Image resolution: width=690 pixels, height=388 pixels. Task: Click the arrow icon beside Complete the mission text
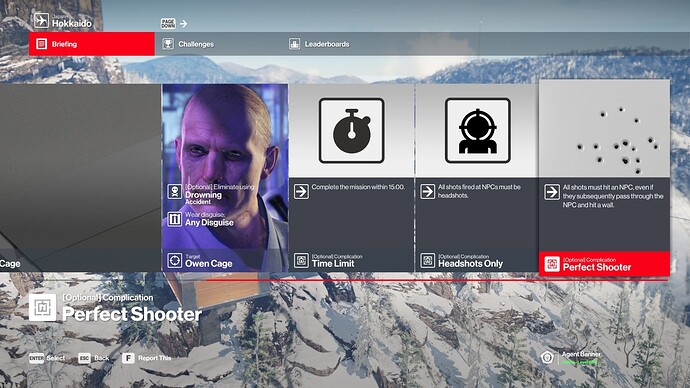(301, 192)
